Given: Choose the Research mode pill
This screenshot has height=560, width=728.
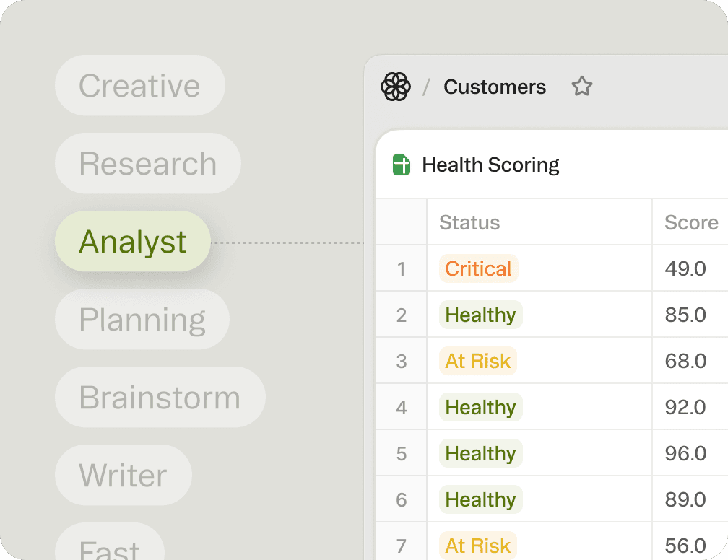Looking at the screenshot, I should click(147, 164).
